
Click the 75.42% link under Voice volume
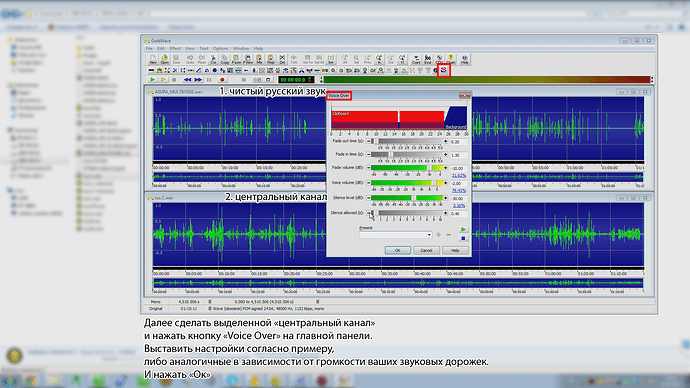[x=459, y=190]
